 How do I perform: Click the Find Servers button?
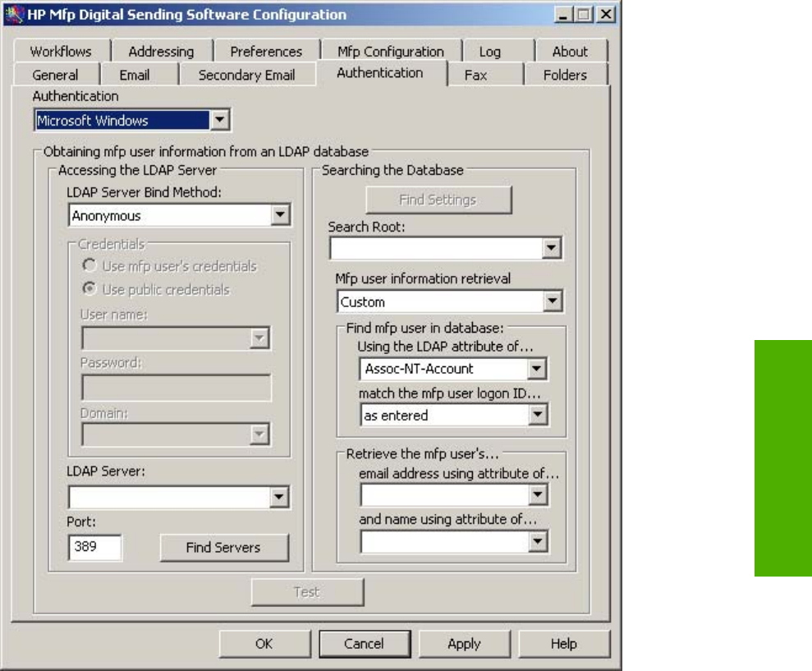(x=223, y=547)
